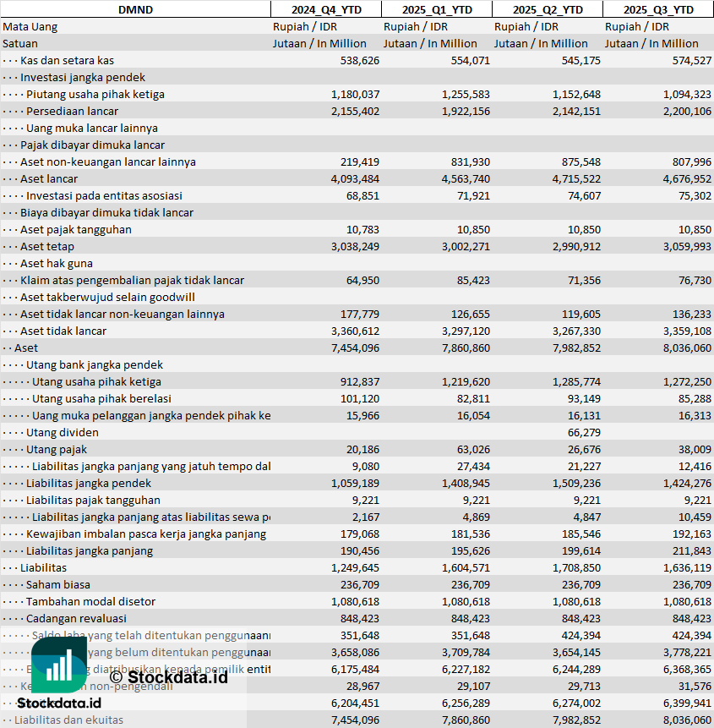714x728 pixels.
Task: Select the Utang pajak row label
Action: click(56, 450)
